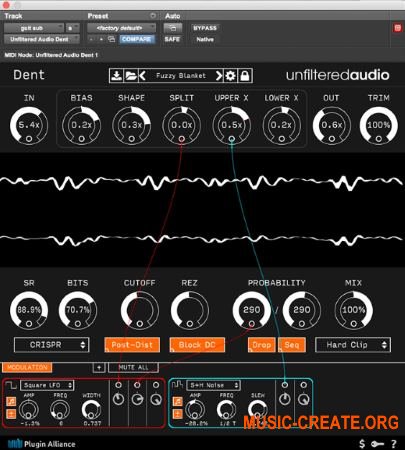
Task: Save the preset with the download icon
Action: pyautogui.click(x=116, y=76)
